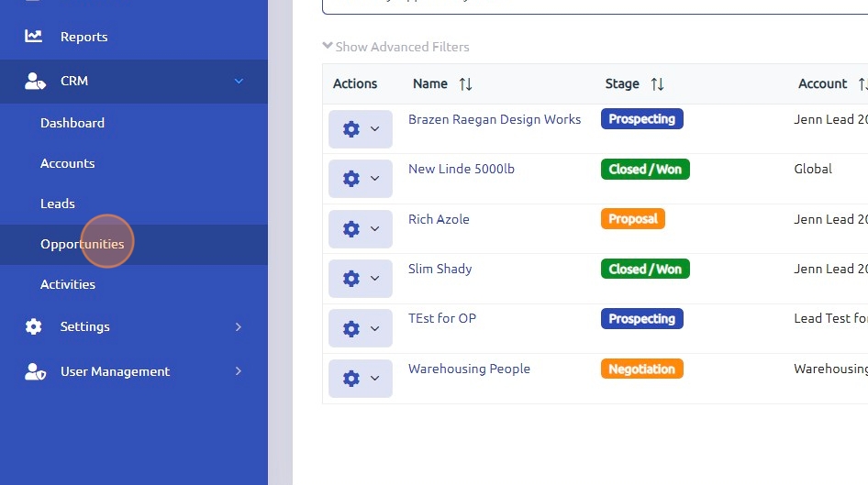Open actions dropdown arrow for Slim Shady

pyautogui.click(x=374, y=278)
